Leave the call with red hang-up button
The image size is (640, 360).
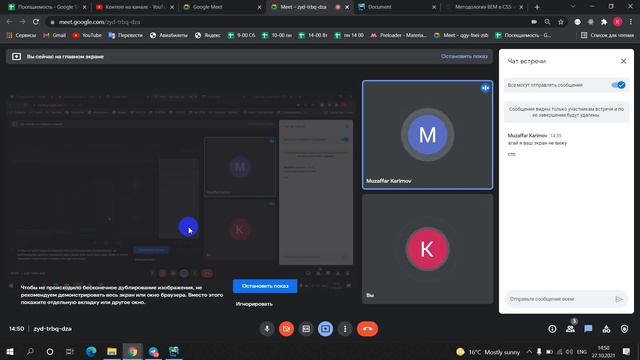click(367, 329)
